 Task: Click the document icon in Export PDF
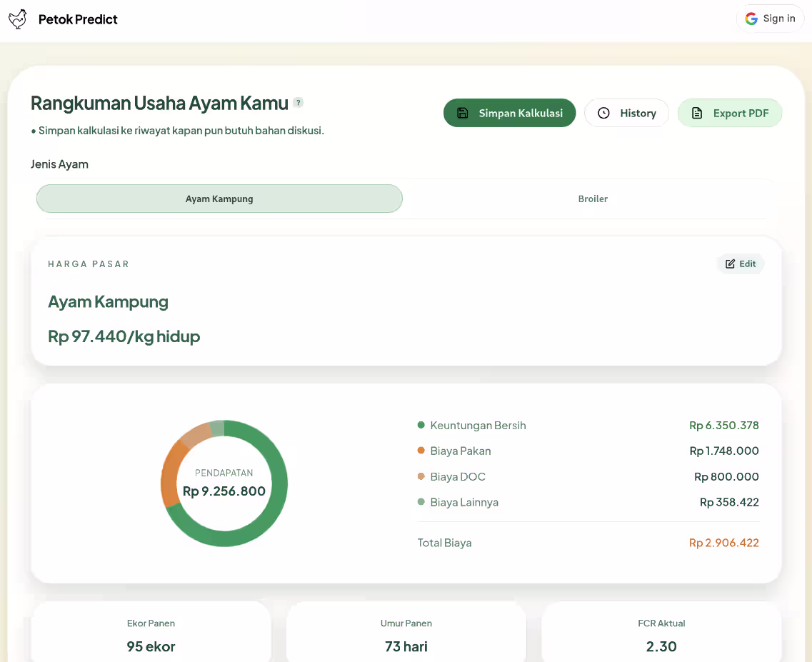[x=696, y=113]
